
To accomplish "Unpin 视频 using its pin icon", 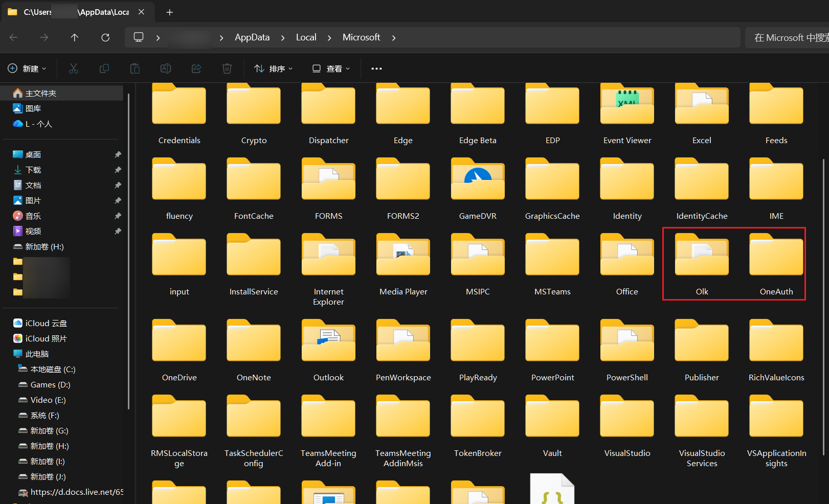I will point(118,231).
